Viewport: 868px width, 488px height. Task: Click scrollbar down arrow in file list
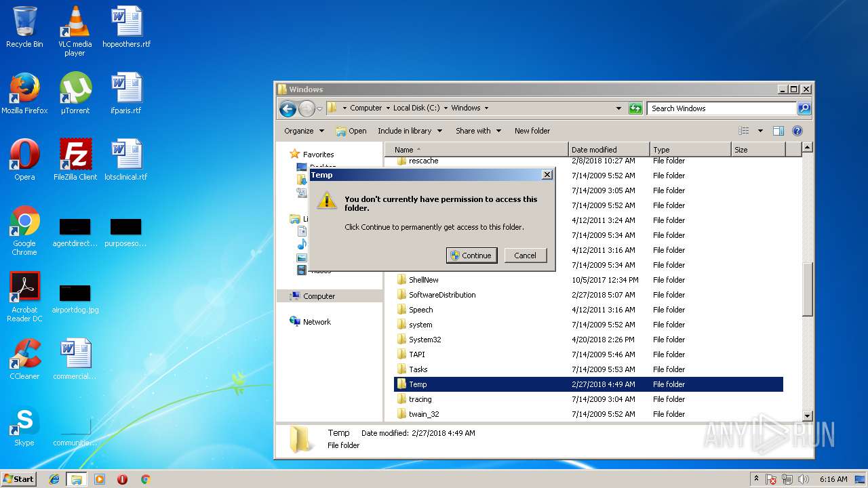click(x=807, y=416)
